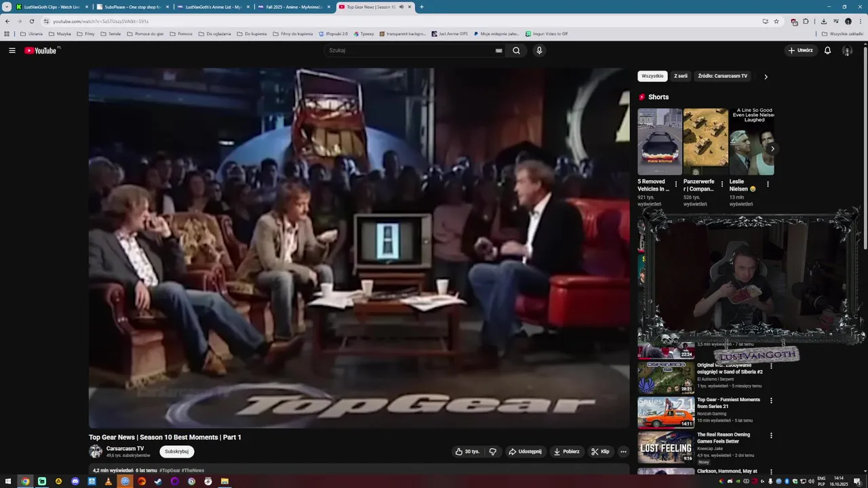This screenshot has height=488, width=868.
Task: Open the Carsarcasm TV channel avatar
Action: pyautogui.click(x=96, y=451)
